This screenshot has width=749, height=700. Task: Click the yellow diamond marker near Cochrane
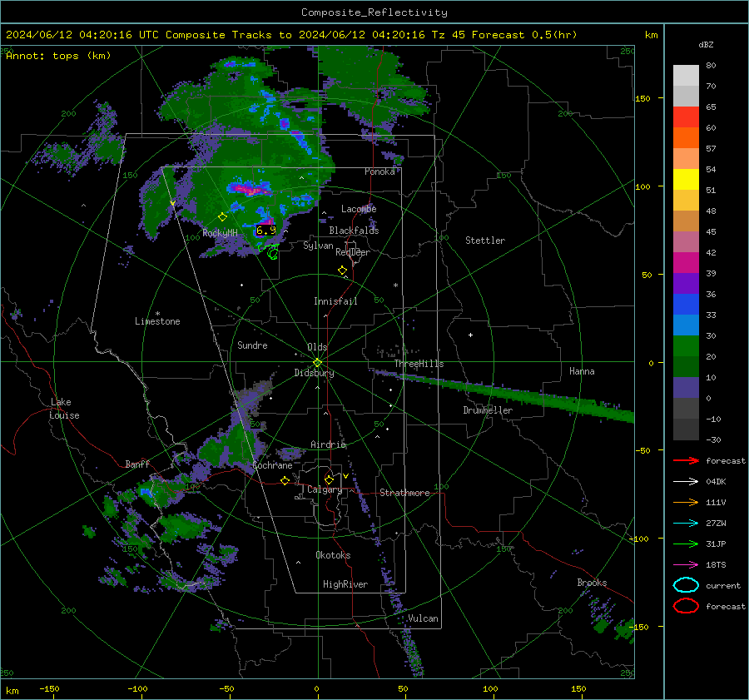click(x=285, y=480)
